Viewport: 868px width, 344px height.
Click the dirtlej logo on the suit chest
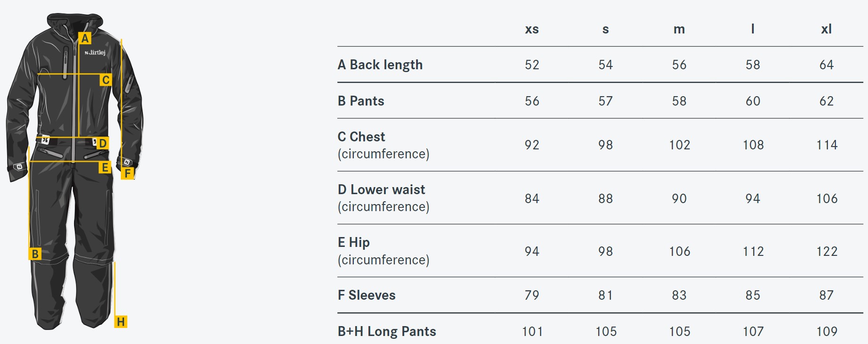click(95, 52)
